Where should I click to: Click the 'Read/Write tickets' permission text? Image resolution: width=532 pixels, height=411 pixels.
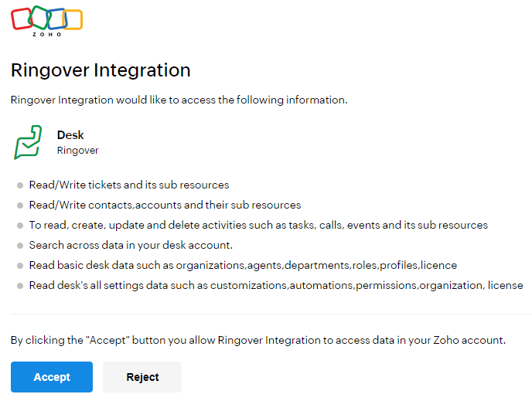pos(129,185)
